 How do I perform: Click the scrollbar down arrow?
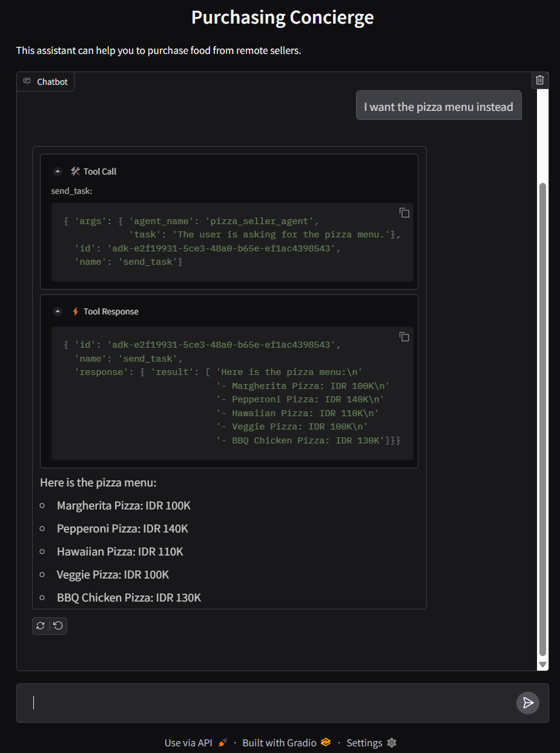point(542,665)
